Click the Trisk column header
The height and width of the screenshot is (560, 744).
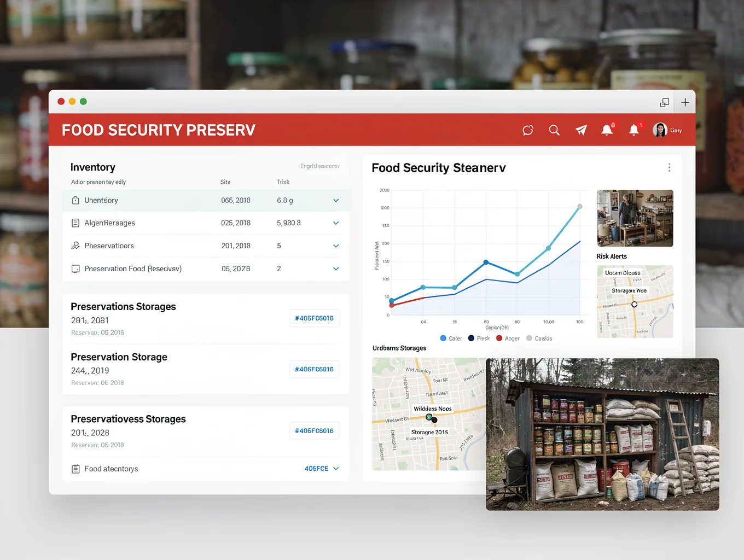(x=283, y=182)
